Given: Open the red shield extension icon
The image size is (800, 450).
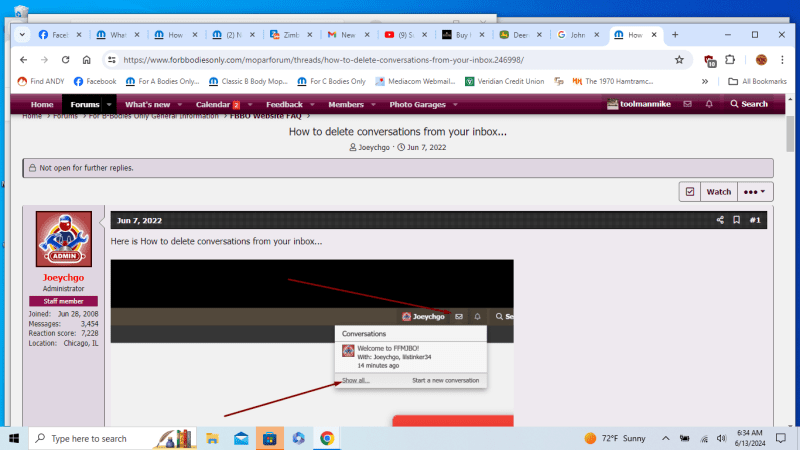Looking at the screenshot, I should point(710,60).
